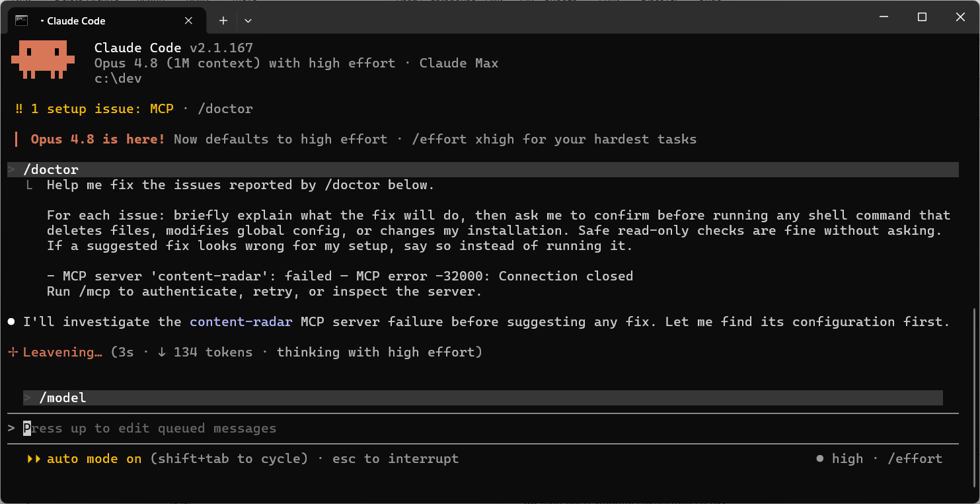Screen dimensions: 980x504
Task: Click the auto mode double-arrow icon
Action: pos(34,459)
